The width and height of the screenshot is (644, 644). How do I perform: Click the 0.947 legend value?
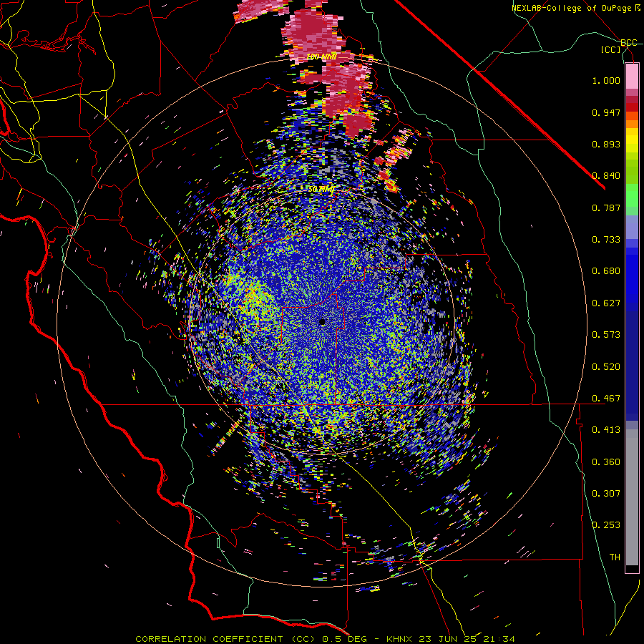click(x=606, y=112)
